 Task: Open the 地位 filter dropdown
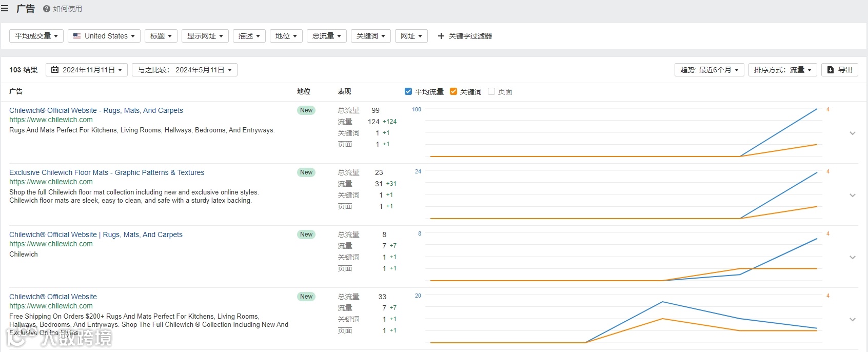[286, 36]
